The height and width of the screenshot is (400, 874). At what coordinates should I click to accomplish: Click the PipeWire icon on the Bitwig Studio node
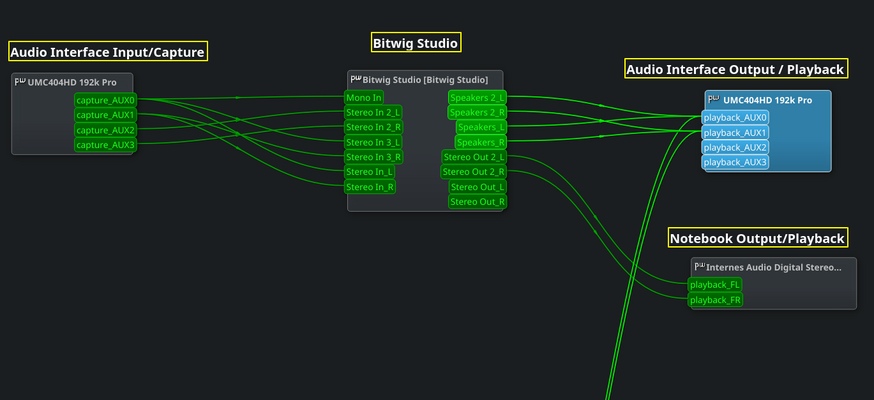point(356,79)
